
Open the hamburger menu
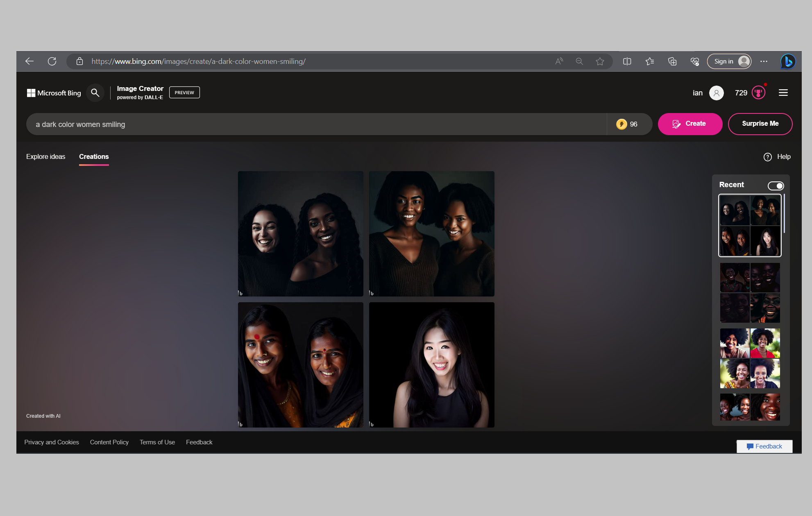783,93
